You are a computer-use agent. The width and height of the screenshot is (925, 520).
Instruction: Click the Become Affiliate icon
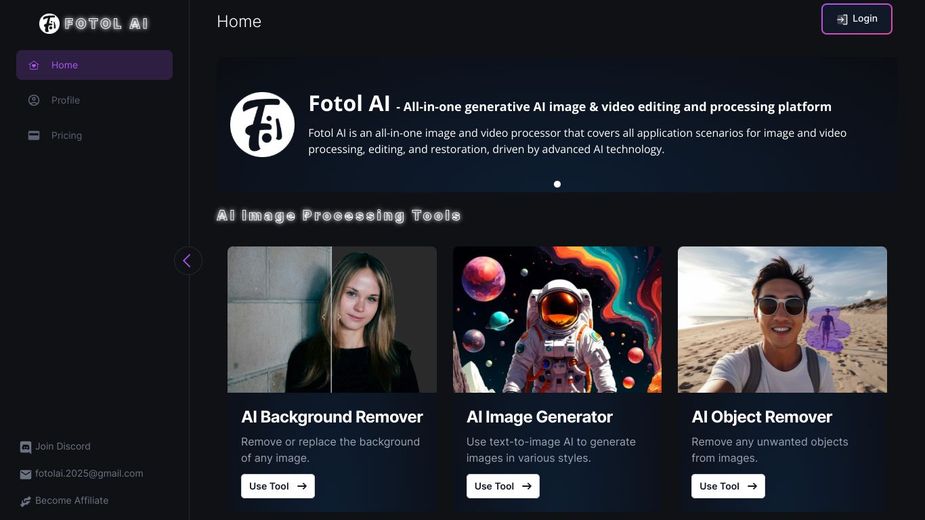pos(26,501)
